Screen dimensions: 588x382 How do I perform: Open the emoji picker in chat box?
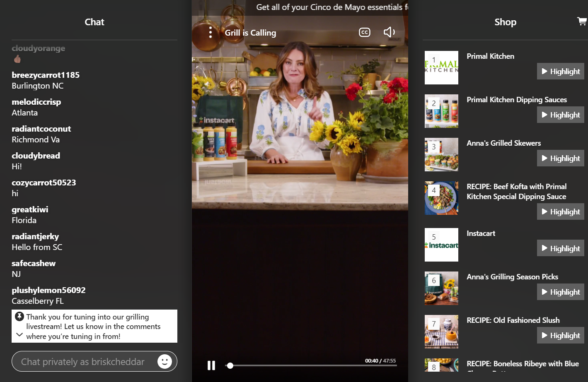(165, 361)
